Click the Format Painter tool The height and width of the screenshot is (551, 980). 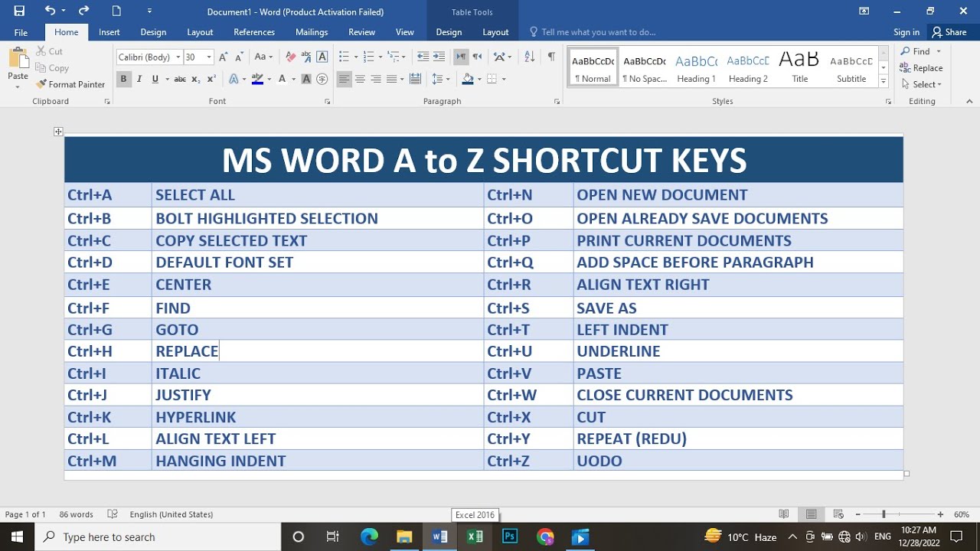[x=70, y=84]
